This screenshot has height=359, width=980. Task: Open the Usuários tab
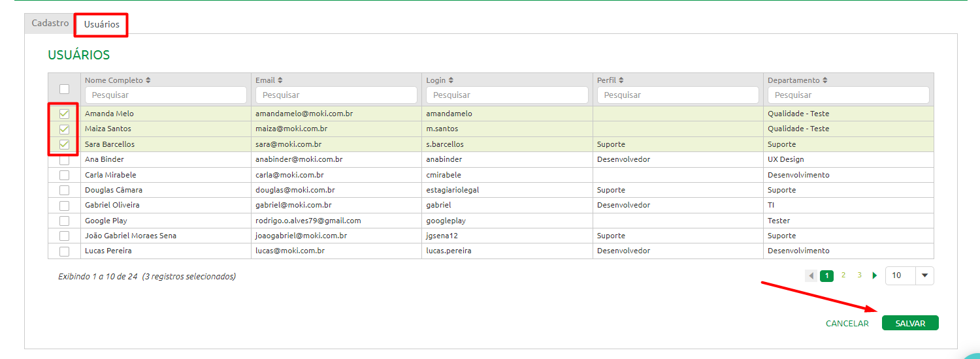101,24
